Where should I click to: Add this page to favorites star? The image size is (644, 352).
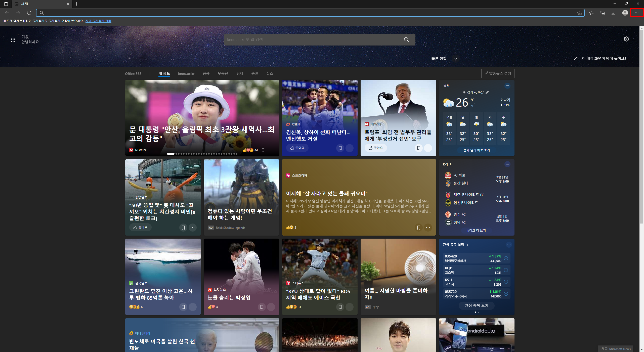point(579,13)
